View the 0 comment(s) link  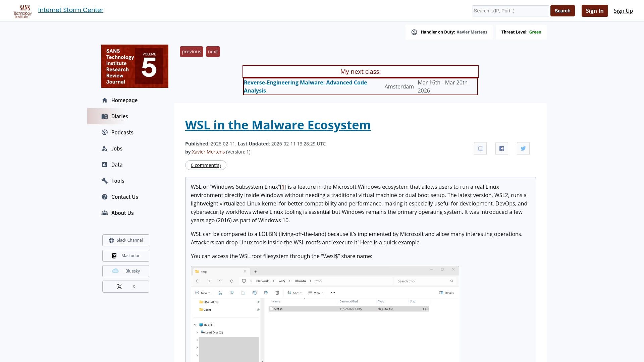(206, 165)
